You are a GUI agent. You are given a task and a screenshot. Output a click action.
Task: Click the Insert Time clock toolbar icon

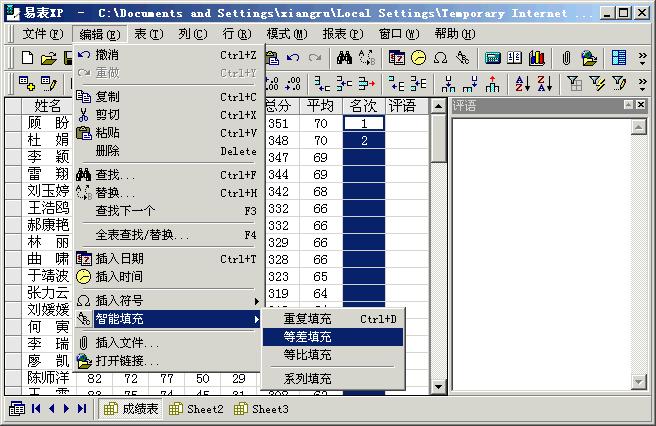[x=418, y=58]
